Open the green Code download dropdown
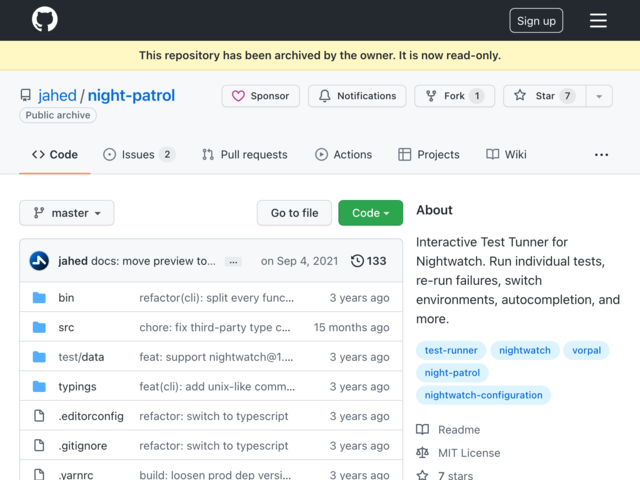This screenshot has height=480, width=640. [x=371, y=213]
